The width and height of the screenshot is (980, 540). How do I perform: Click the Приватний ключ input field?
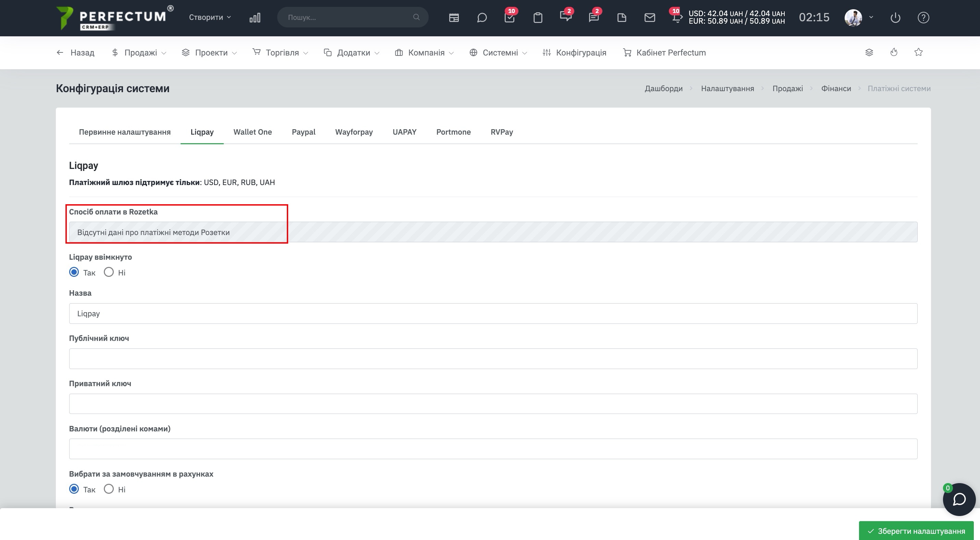coord(493,404)
